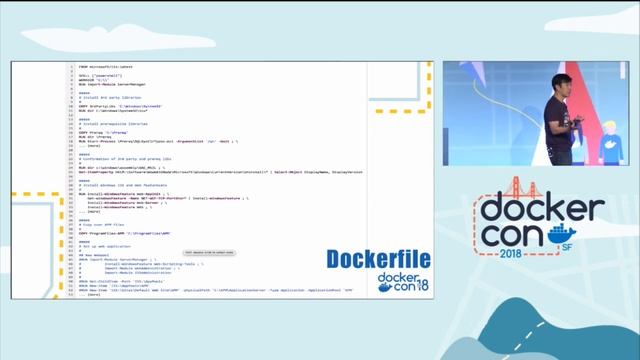Click the Install 3rd party libraries comment
This screenshot has height=360, width=640.
pos(110,98)
